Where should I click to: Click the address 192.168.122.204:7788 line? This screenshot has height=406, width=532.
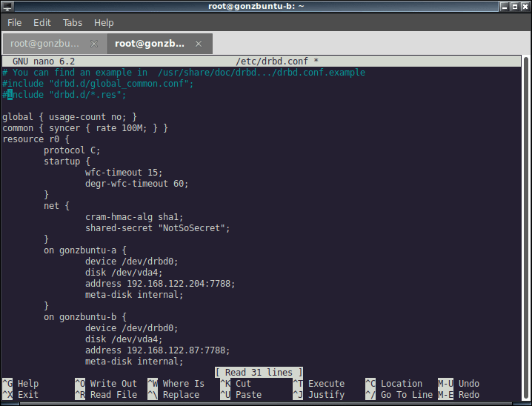pos(160,284)
